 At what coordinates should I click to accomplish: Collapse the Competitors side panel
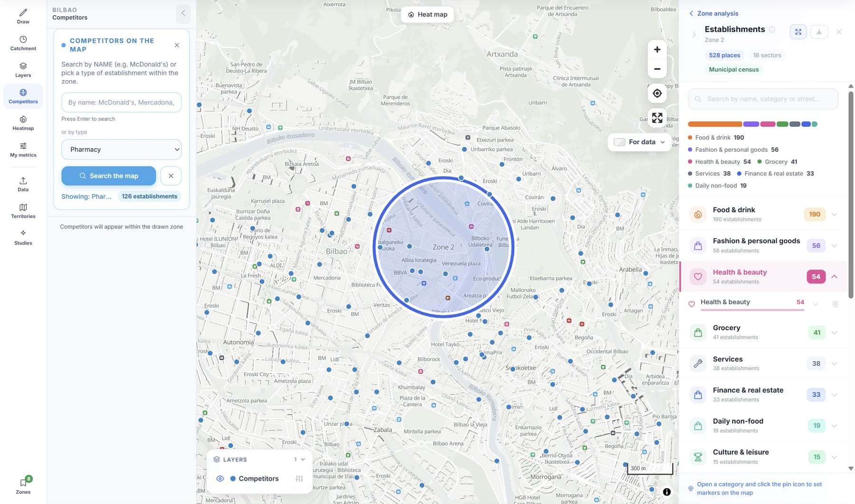[183, 13]
